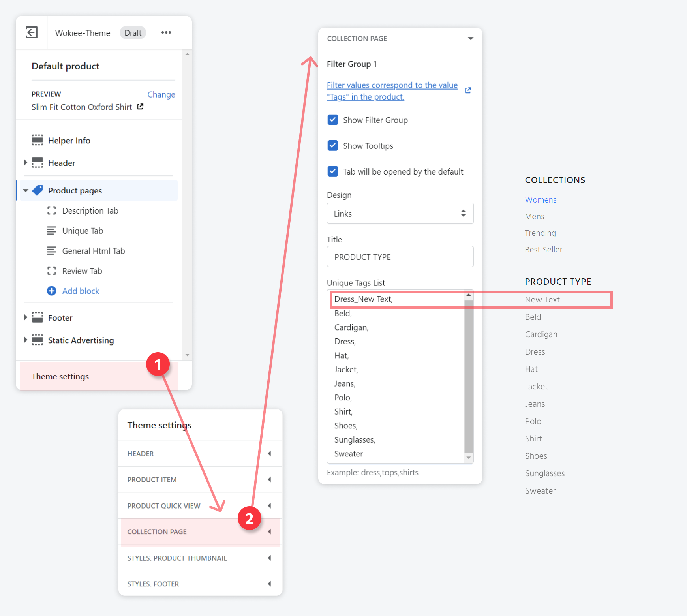Click the blue Product pages tag icon
This screenshot has width=687, height=616.
click(x=38, y=190)
